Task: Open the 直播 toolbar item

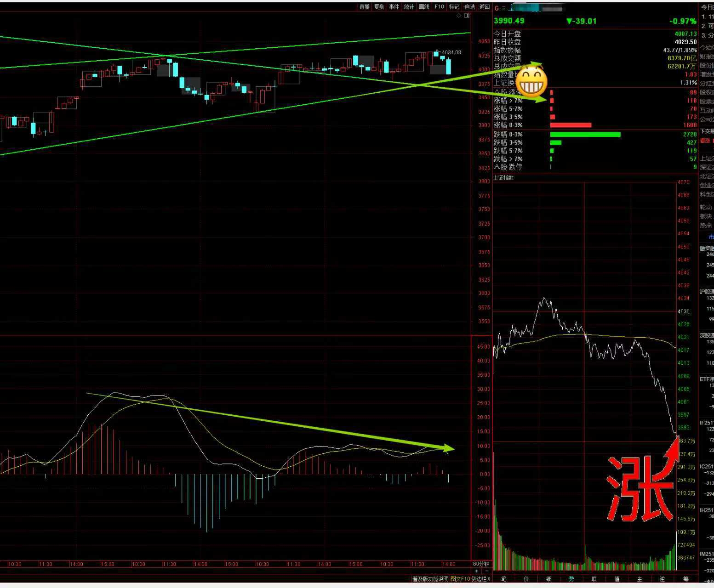Action: point(365,7)
